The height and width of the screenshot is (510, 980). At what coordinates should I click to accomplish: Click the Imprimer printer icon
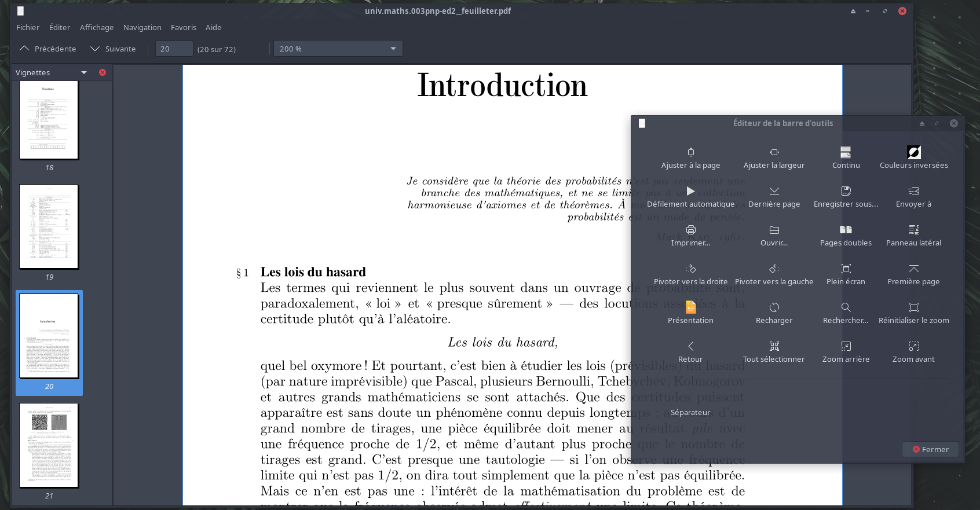click(x=690, y=230)
